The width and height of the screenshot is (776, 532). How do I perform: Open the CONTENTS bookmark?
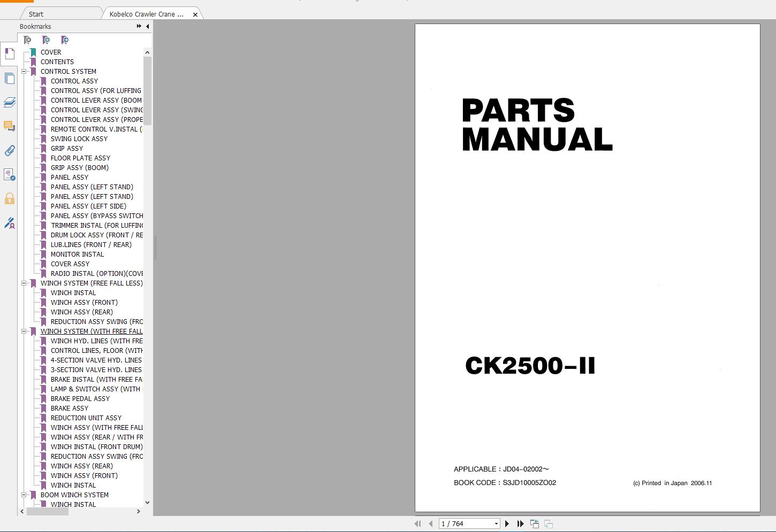[x=57, y=62]
